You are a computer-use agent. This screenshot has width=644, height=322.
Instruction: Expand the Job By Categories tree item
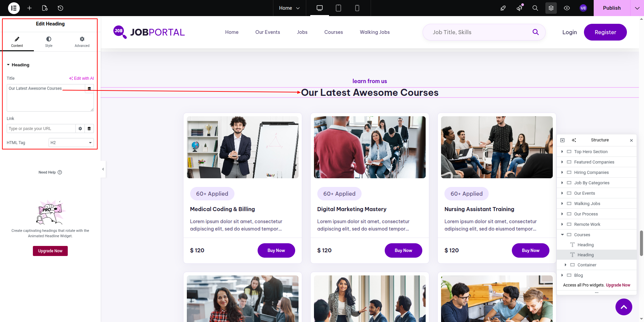point(562,183)
